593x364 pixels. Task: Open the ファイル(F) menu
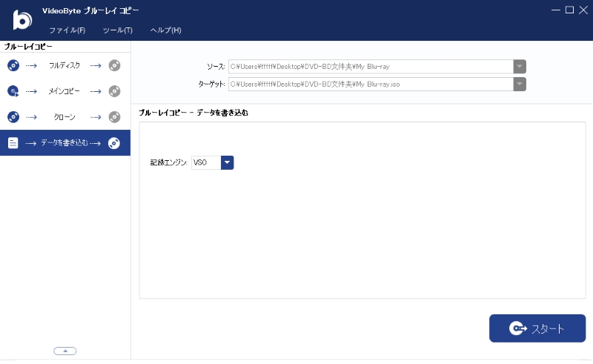pos(67,30)
